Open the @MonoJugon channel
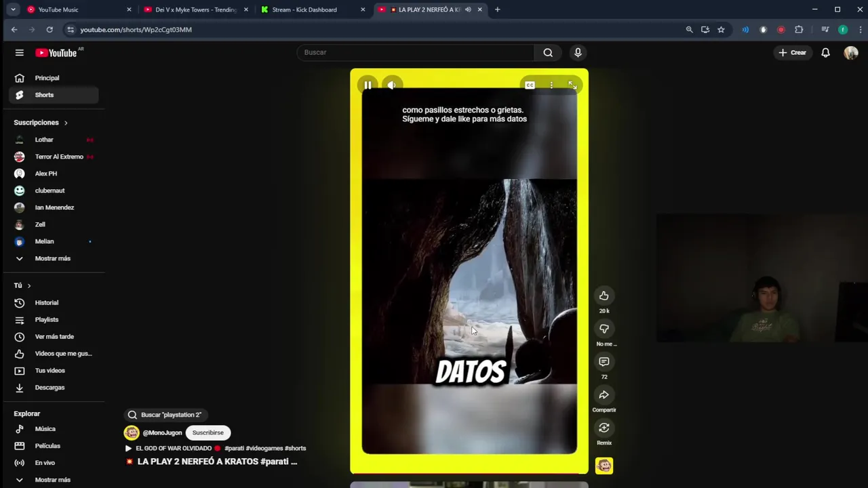This screenshot has height=488, width=868. tap(162, 432)
